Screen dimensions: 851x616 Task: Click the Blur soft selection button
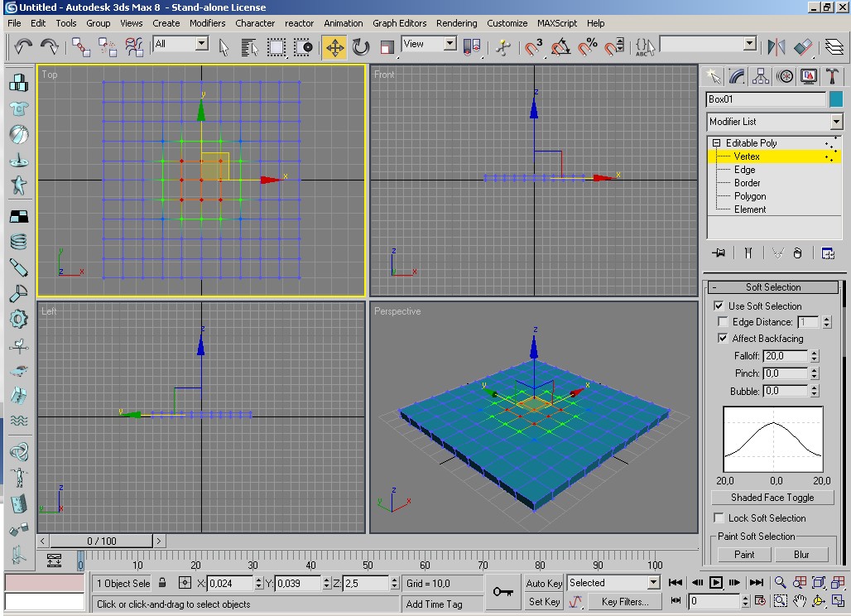tap(801, 554)
